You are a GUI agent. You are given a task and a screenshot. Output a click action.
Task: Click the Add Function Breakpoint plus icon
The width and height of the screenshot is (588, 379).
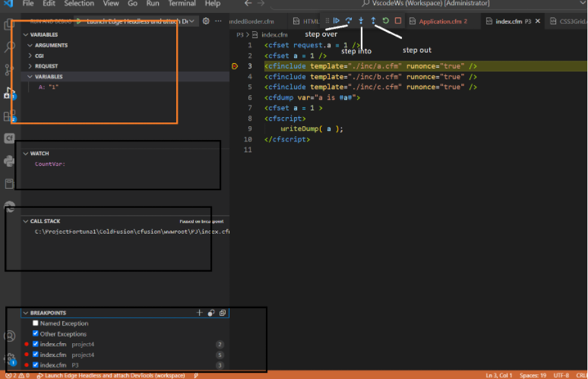pyautogui.click(x=199, y=313)
